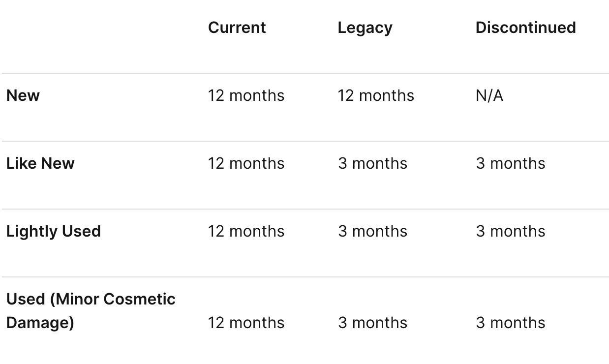
Task: Select the Like New row label
Action: point(40,163)
